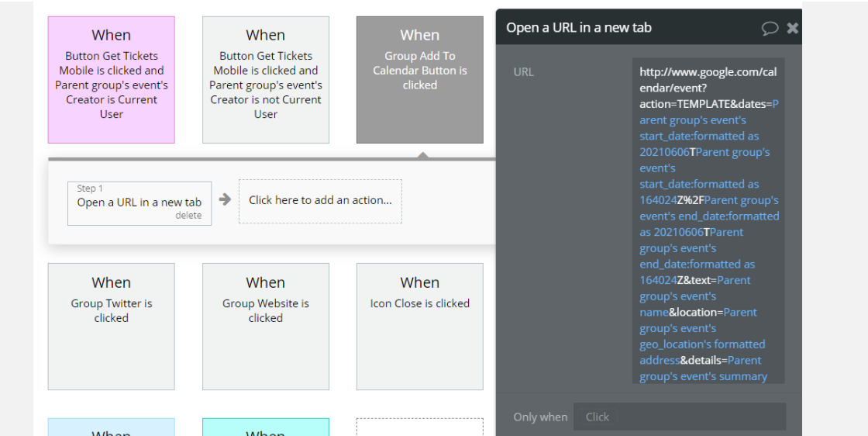
Task: Click the &details= text in the URL
Action: [x=704, y=360]
